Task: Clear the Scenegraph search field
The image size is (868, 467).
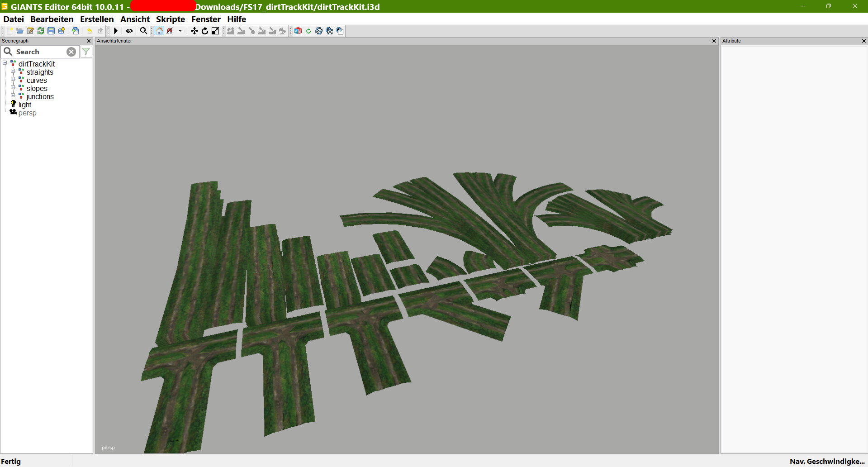Action: tap(71, 52)
